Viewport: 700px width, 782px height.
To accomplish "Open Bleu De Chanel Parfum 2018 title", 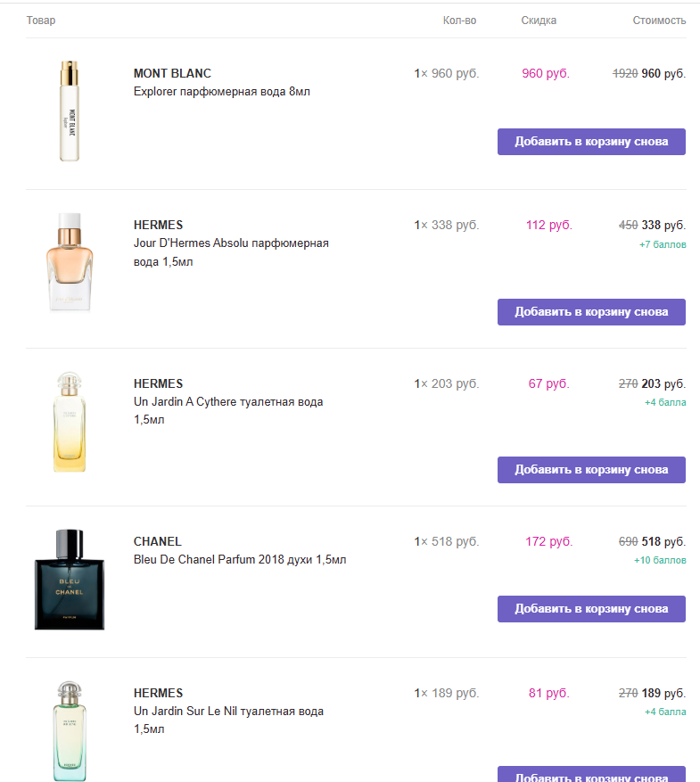I will pos(239,560).
